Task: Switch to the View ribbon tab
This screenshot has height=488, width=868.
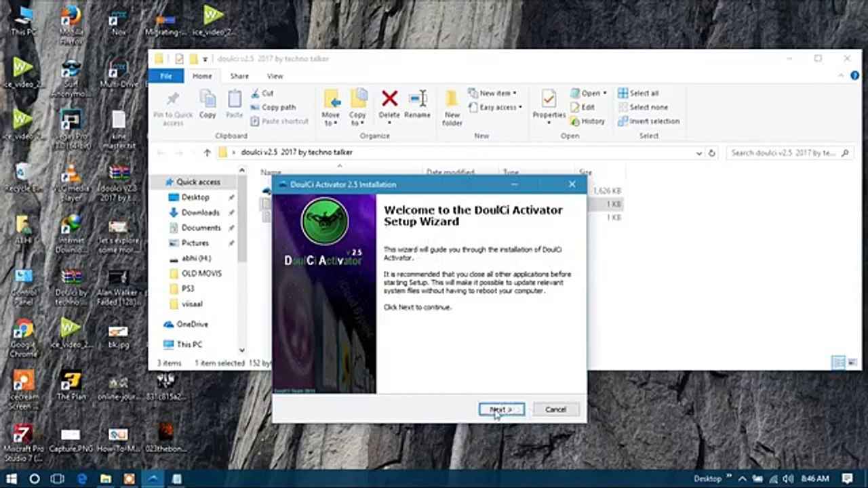Action: (275, 76)
